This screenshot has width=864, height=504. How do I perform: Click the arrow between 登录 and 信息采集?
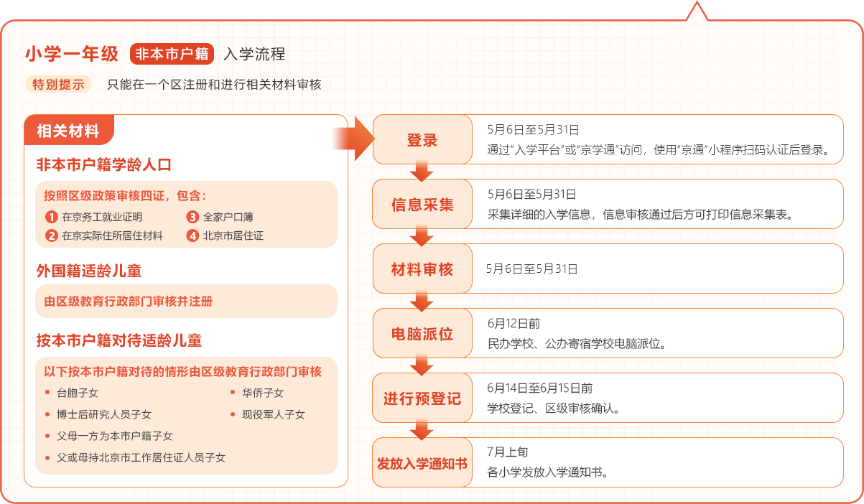click(x=422, y=172)
